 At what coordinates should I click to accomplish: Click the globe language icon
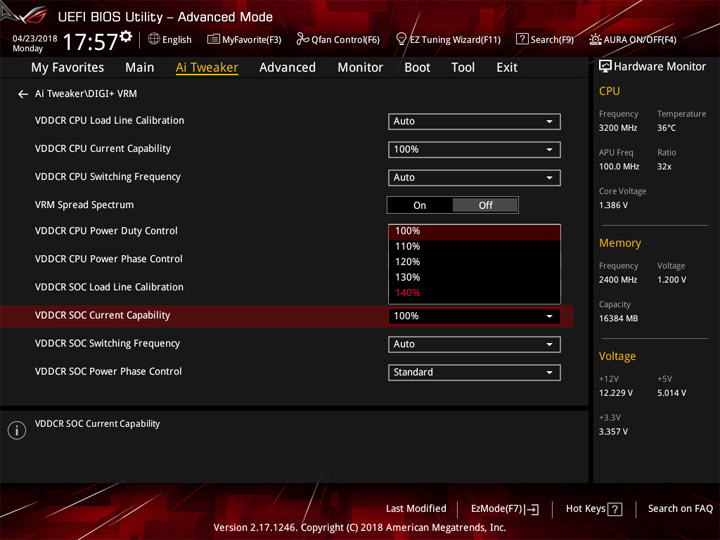(x=154, y=39)
